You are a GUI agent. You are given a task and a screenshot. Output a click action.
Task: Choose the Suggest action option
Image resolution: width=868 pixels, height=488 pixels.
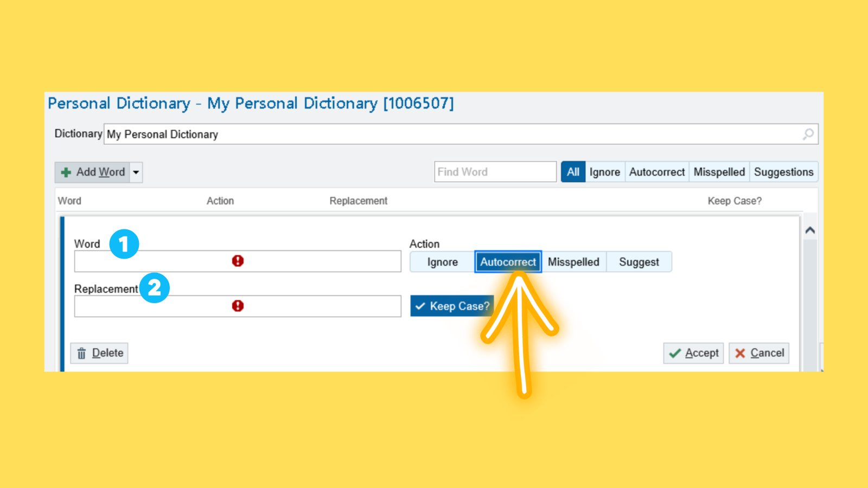(x=639, y=262)
